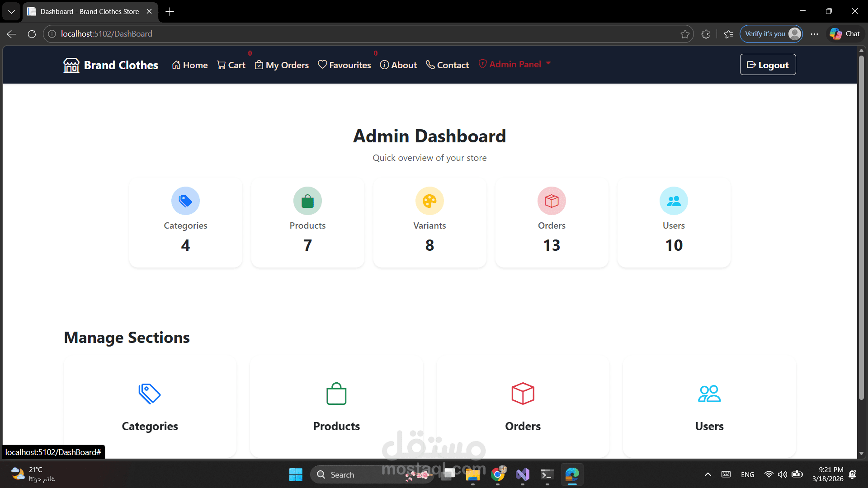Open the Products management card

pyautogui.click(x=336, y=407)
